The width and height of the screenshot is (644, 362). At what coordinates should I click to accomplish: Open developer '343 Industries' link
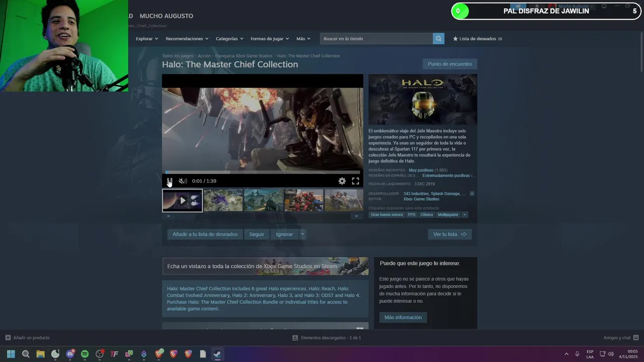click(x=416, y=194)
